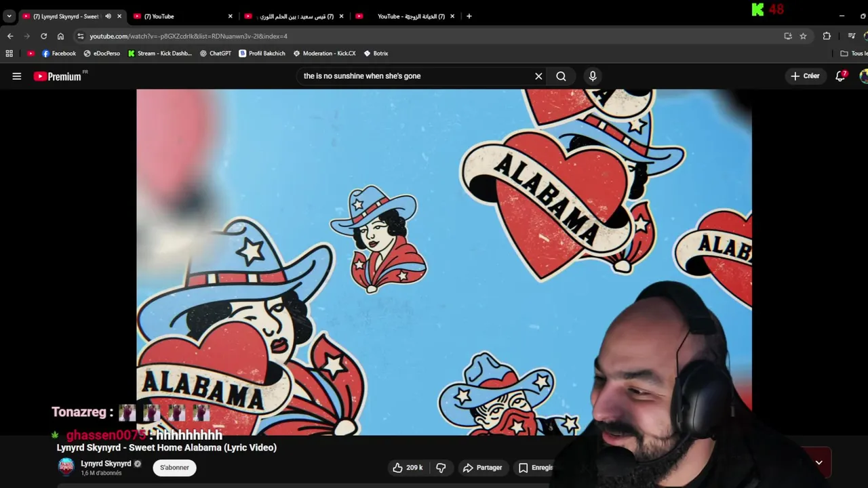The width and height of the screenshot is (868, 488).
Task: Share the video via Partager
Action: tap(482, 468)
